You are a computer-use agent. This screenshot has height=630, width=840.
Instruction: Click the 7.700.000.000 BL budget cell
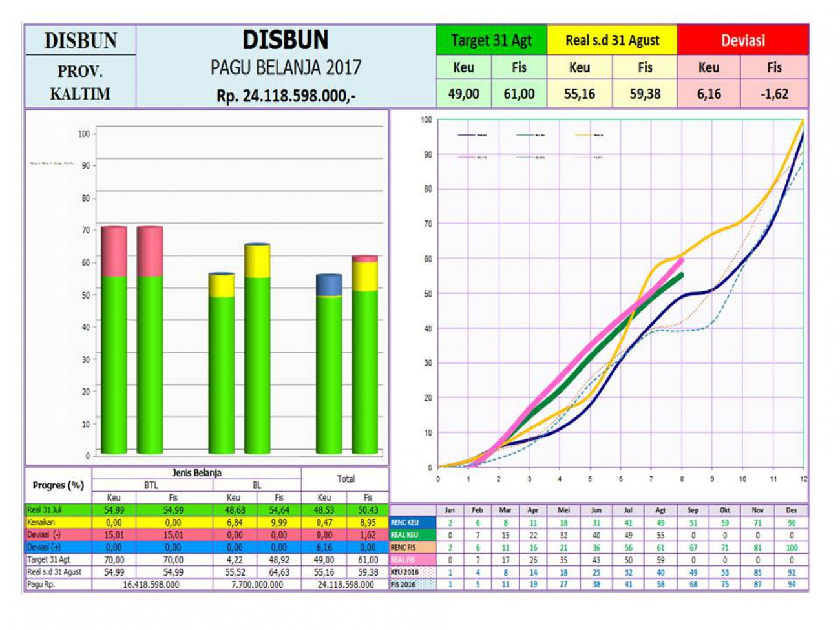[257, 584]
